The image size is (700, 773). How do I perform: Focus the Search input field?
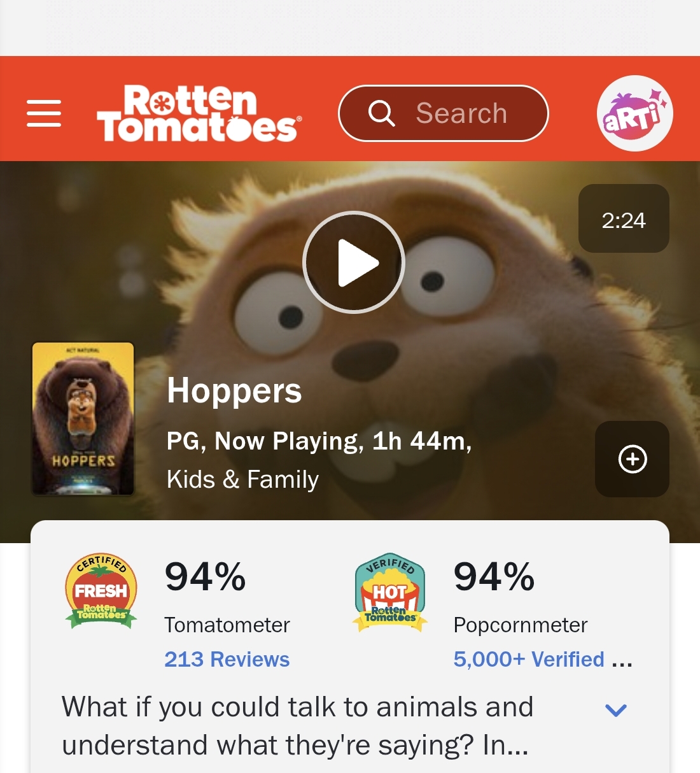[x=443, y=113]
